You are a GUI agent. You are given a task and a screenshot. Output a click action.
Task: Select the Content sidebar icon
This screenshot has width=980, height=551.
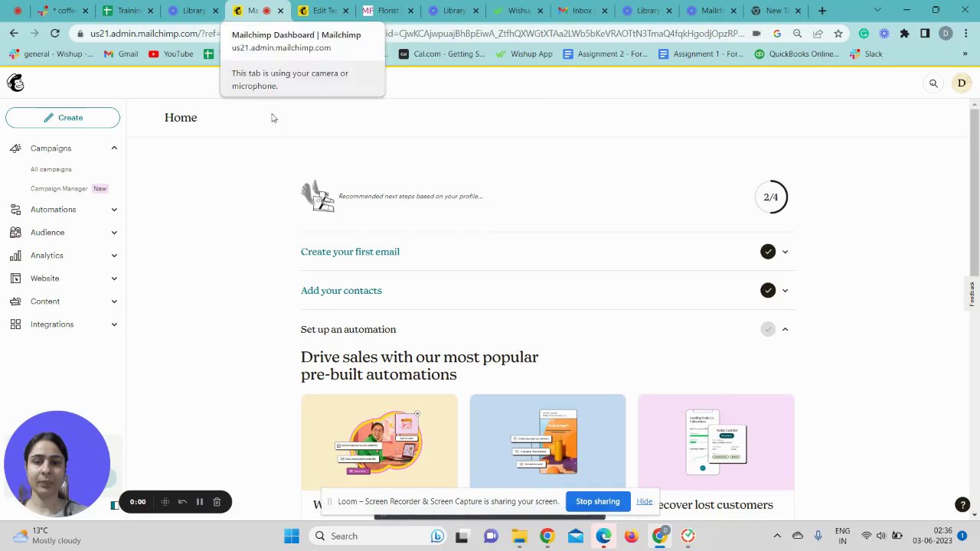pyautogui.click(x=15, y=302)
